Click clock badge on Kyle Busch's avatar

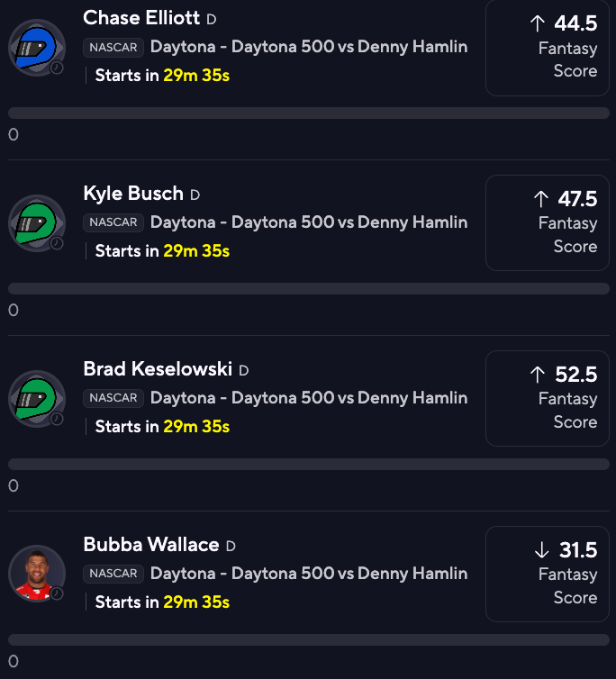[x=57, y=243]
